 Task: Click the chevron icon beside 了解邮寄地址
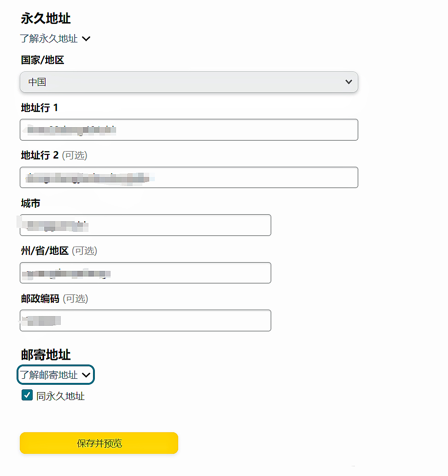coord(86,375)
